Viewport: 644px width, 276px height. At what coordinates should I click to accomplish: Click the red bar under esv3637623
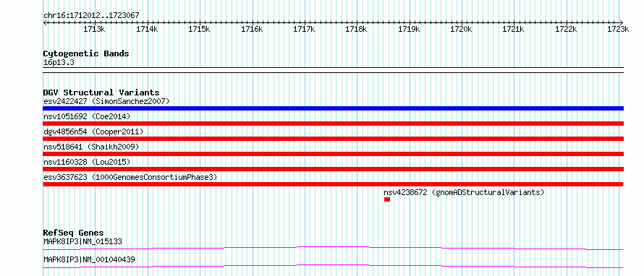(333, 184)
